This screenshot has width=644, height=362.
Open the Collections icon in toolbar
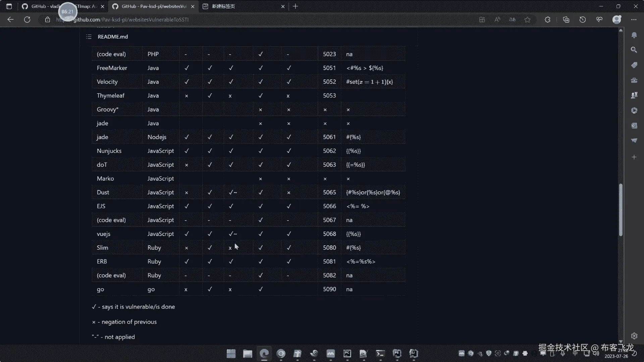(566, 19)
